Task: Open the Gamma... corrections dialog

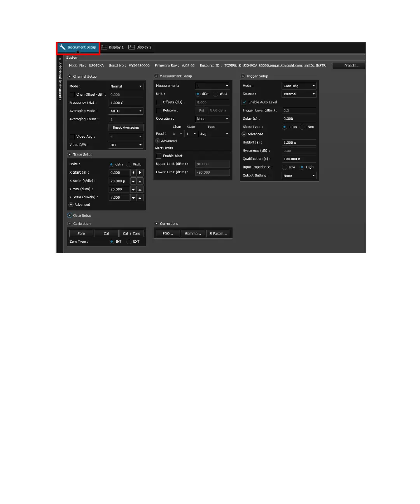Action: (193, 233)
